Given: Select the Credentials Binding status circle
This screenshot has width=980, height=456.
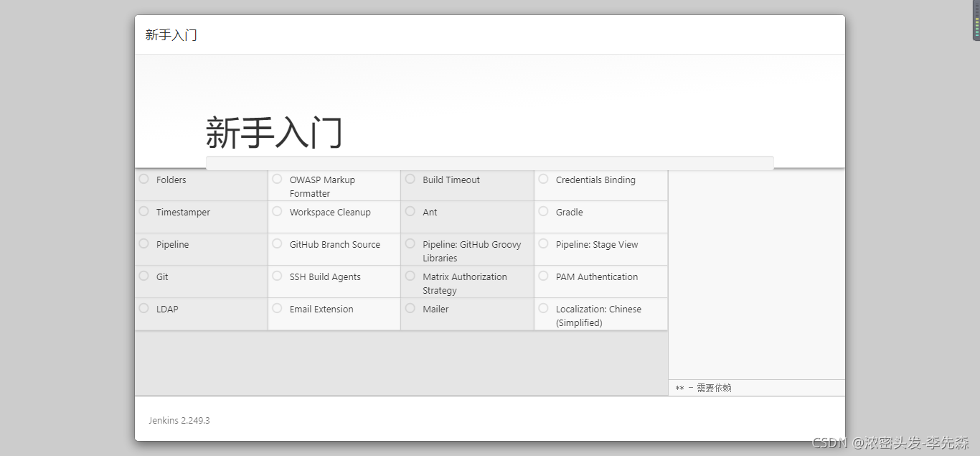Looking at the screenshot, I should pyautogui.click(x=543, y=179).
